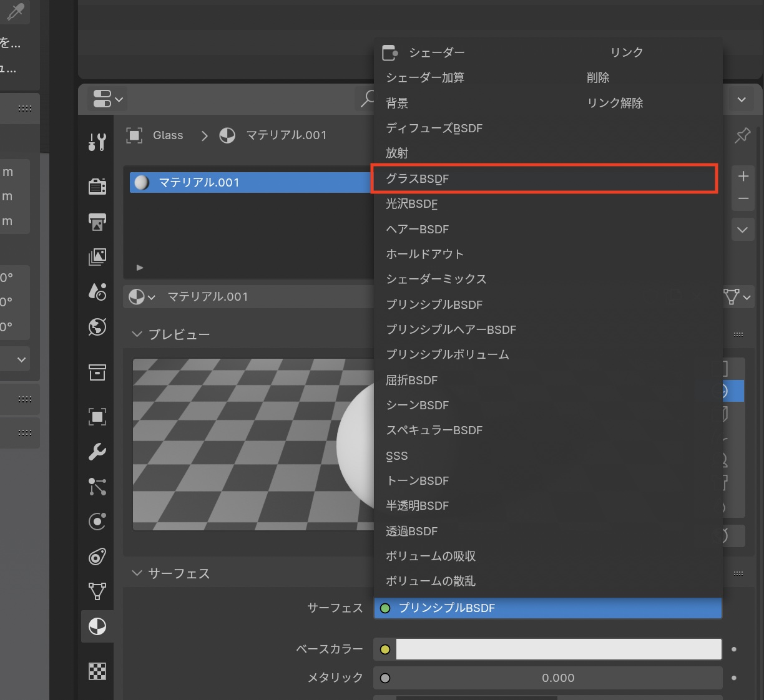Open the Scene properties tab
The height and width of the screenshot is (700, 764).
click(x=97, y=291)
